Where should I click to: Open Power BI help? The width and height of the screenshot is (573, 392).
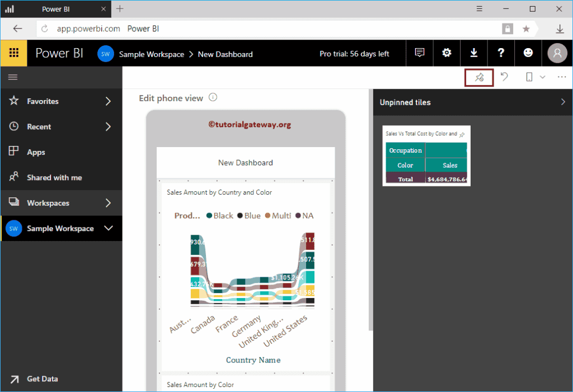point(500,53)
